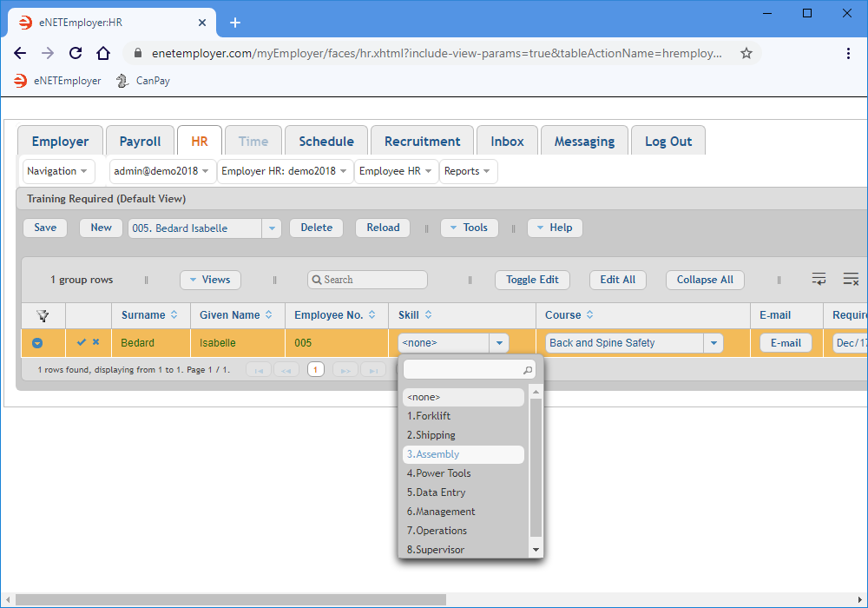Expand the Navigation dropdown menu

(57, 171)
